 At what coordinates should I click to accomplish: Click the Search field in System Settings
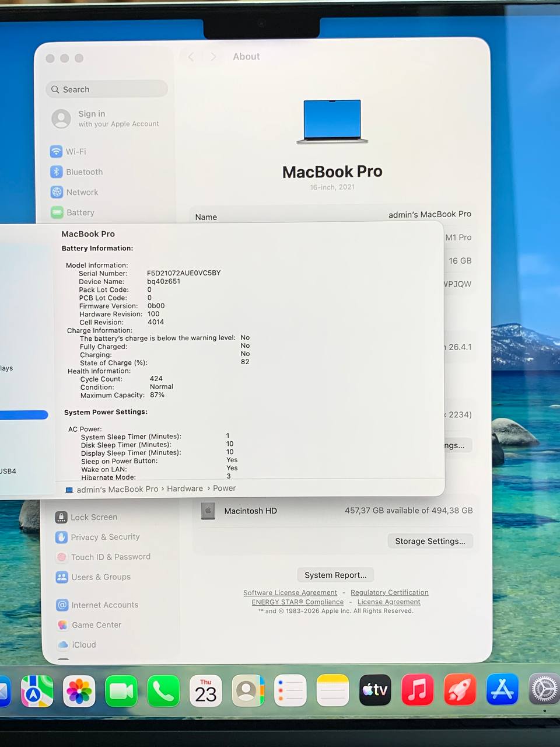point(107,89)
